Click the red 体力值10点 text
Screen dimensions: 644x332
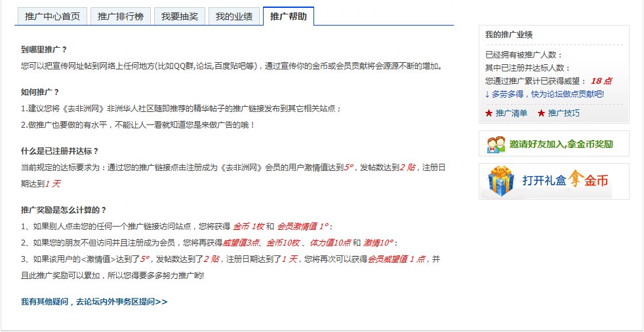331,243
